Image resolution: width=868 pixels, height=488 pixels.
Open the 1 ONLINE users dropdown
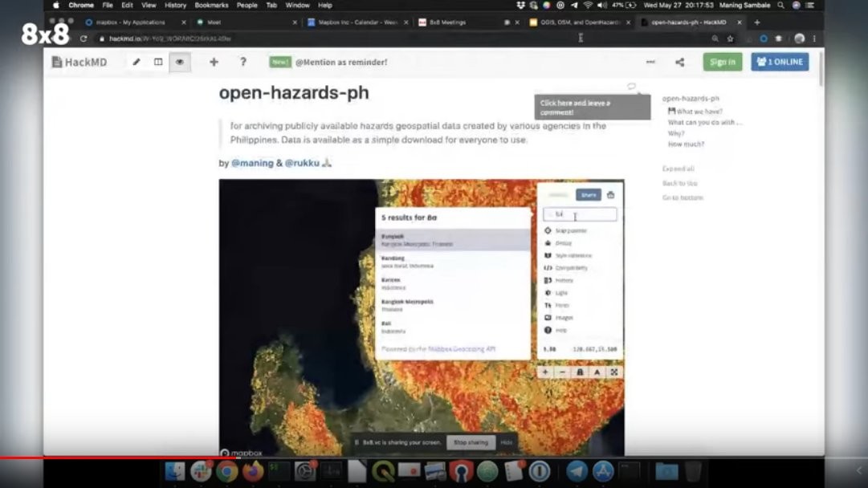[780, 62]
